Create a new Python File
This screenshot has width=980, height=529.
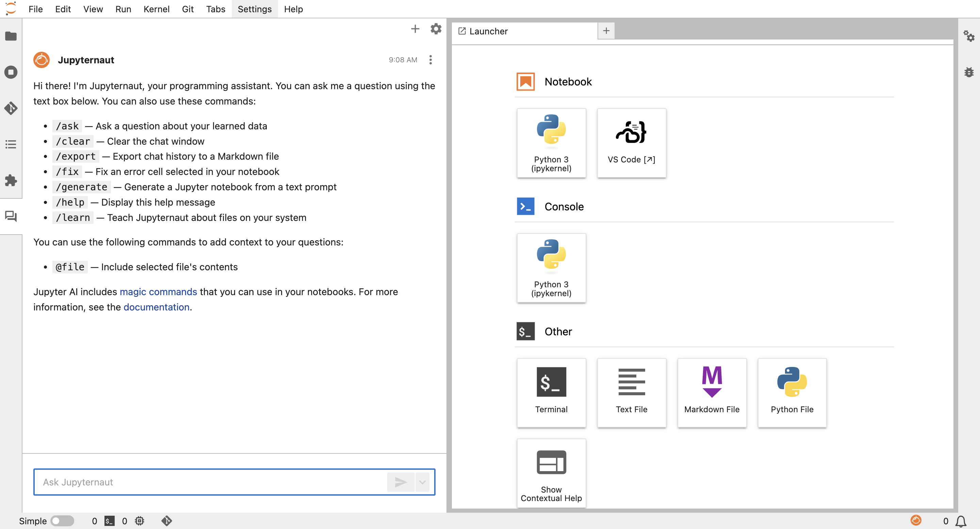(x=792, y=393)
